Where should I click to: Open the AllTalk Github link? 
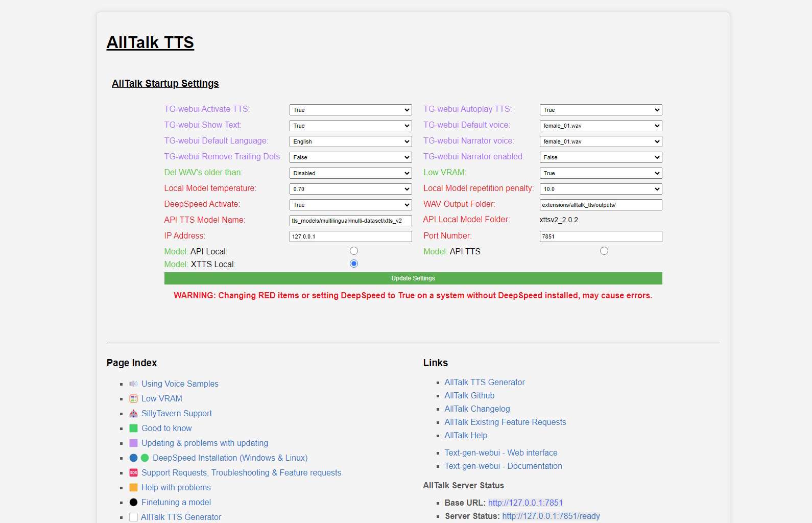click(x=469, y=395)
